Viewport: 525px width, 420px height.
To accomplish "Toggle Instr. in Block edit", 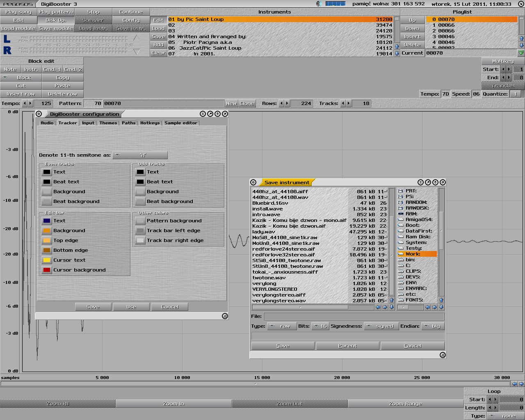I will tap(31, 69).
